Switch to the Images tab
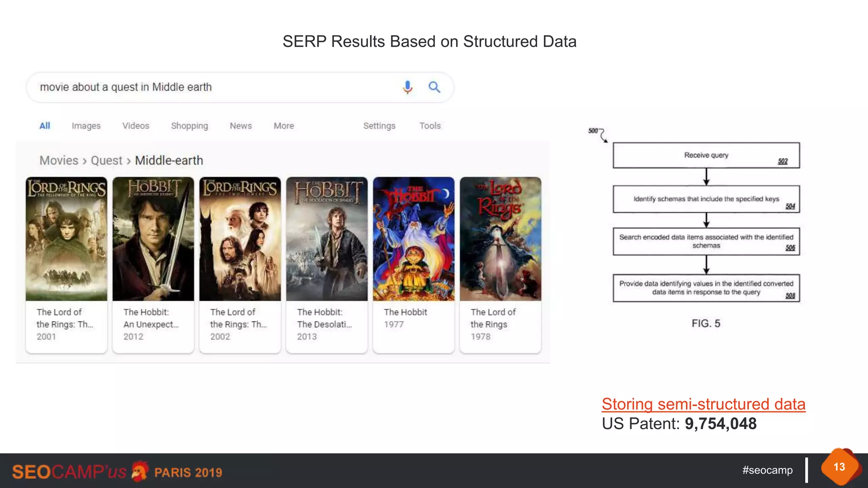 [86, 126]
